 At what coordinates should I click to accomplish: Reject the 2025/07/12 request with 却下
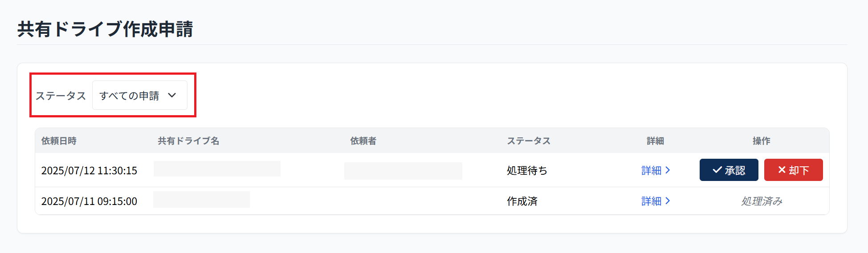793,170
